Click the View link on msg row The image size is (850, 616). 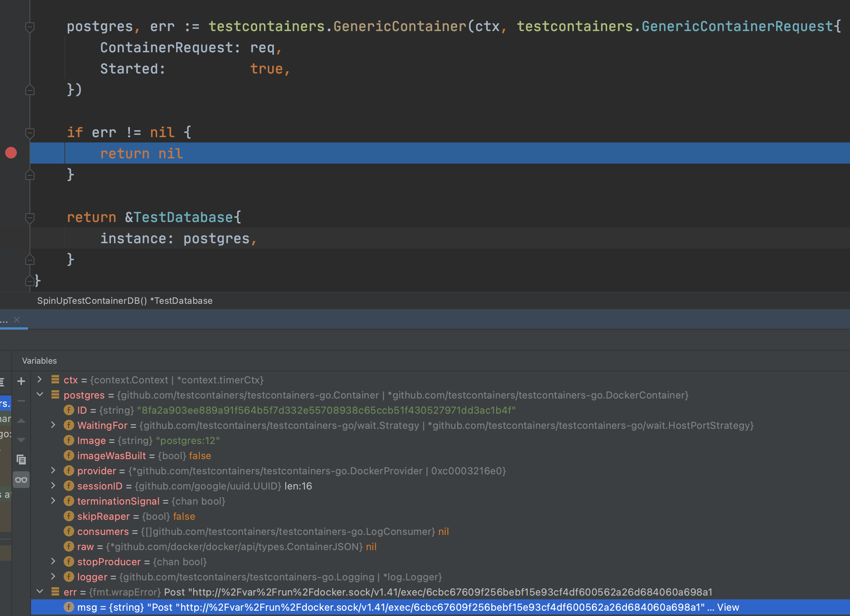pyautogui.click(x=728, y=607)
